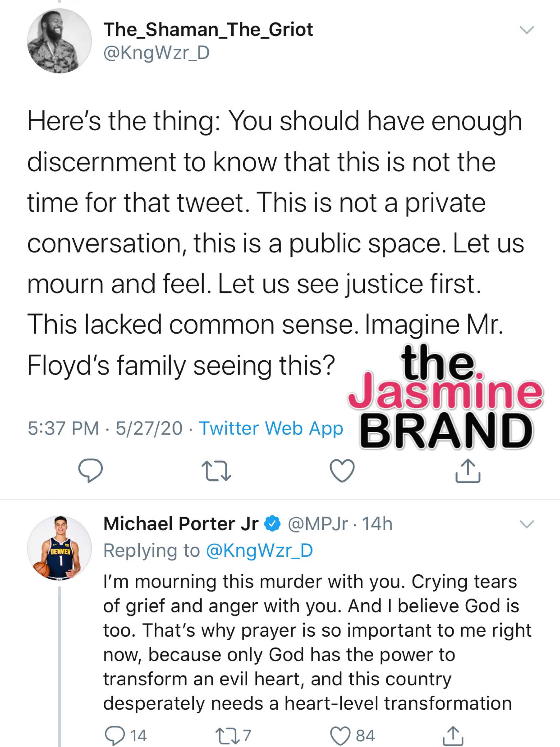The width and height of the screenshot is (560, 747).
Task: Open the Twitter Web App source link
Action: click(x=271, y=428)
